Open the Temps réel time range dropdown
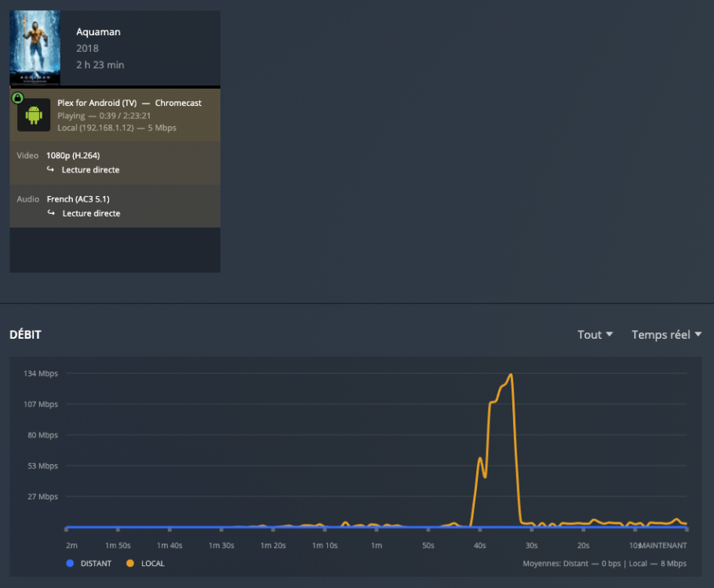 666,335
